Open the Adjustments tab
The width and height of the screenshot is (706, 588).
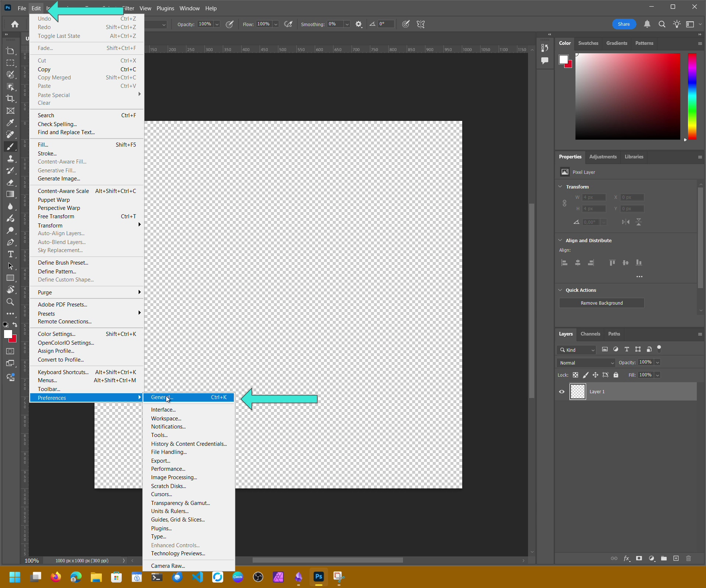[603, 157]
